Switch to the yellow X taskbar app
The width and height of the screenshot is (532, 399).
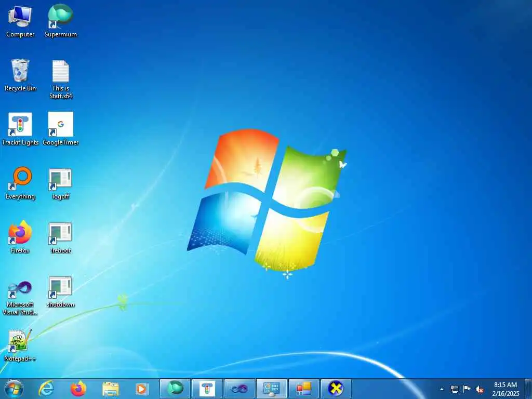coord(336,389)
